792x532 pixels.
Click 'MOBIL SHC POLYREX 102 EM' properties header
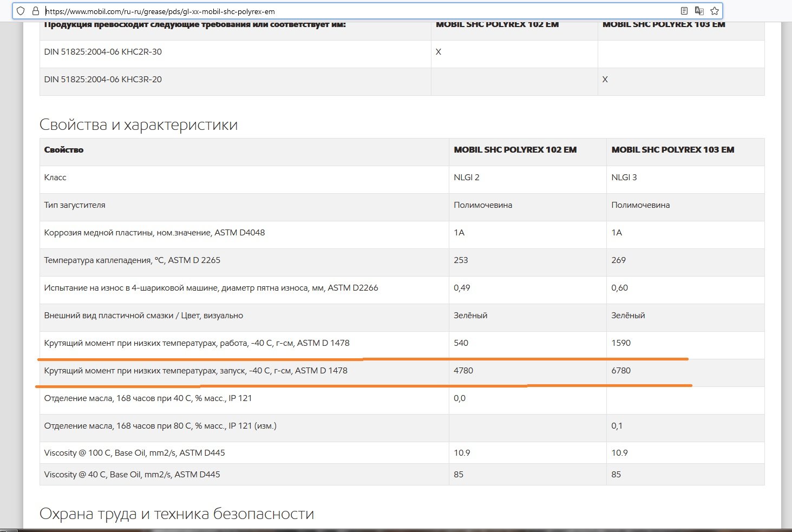[x=515, y=150]
